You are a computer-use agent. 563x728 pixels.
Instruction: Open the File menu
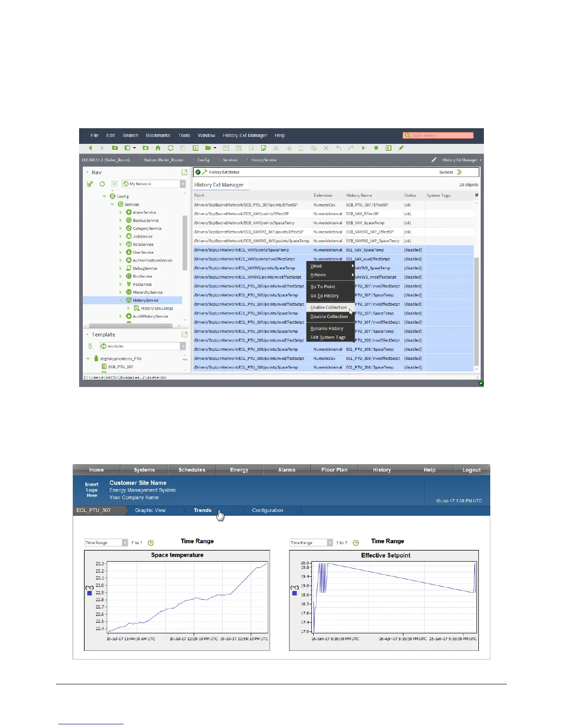coord(95,136)
